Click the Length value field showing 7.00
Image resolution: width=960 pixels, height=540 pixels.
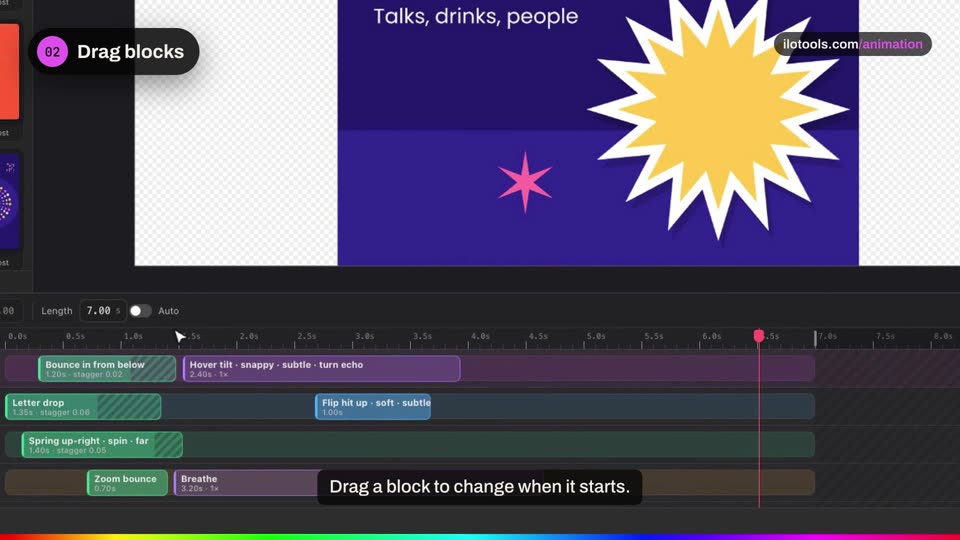pos(103,311)
